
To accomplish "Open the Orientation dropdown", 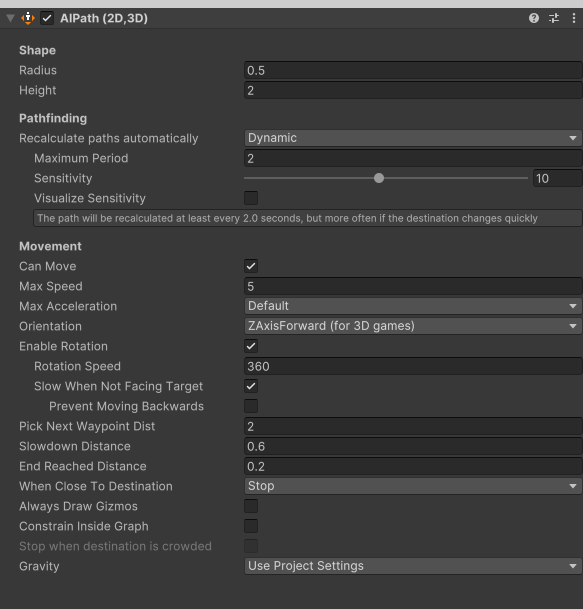I will coord(413,326).
